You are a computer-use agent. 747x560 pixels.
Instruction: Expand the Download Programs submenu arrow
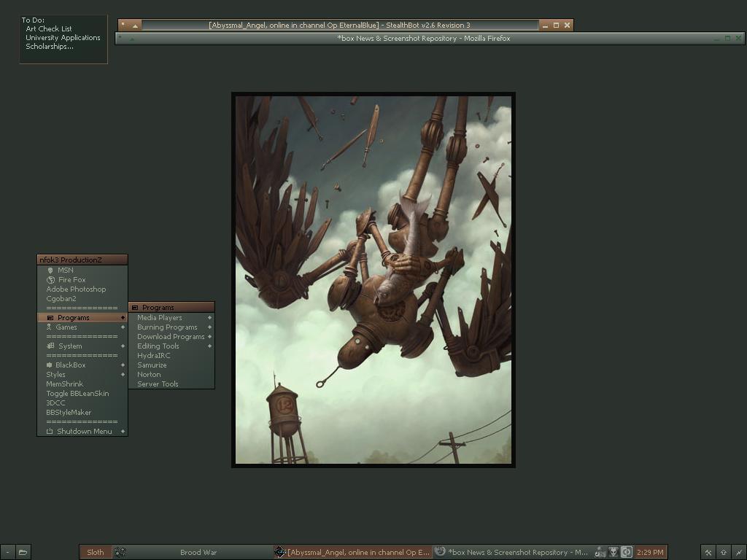[x=209, y=337]
